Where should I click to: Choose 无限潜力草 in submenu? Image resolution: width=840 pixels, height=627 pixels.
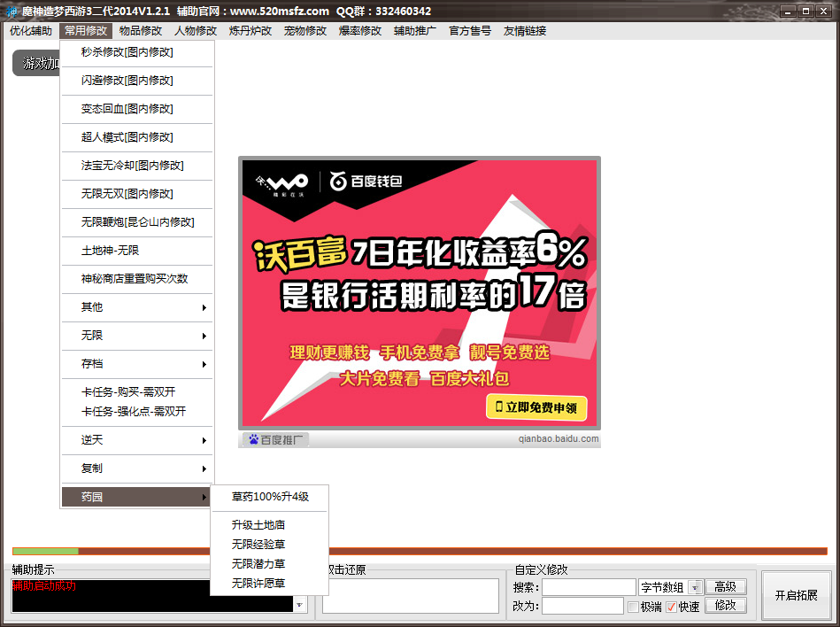click(x=269, y=564)
